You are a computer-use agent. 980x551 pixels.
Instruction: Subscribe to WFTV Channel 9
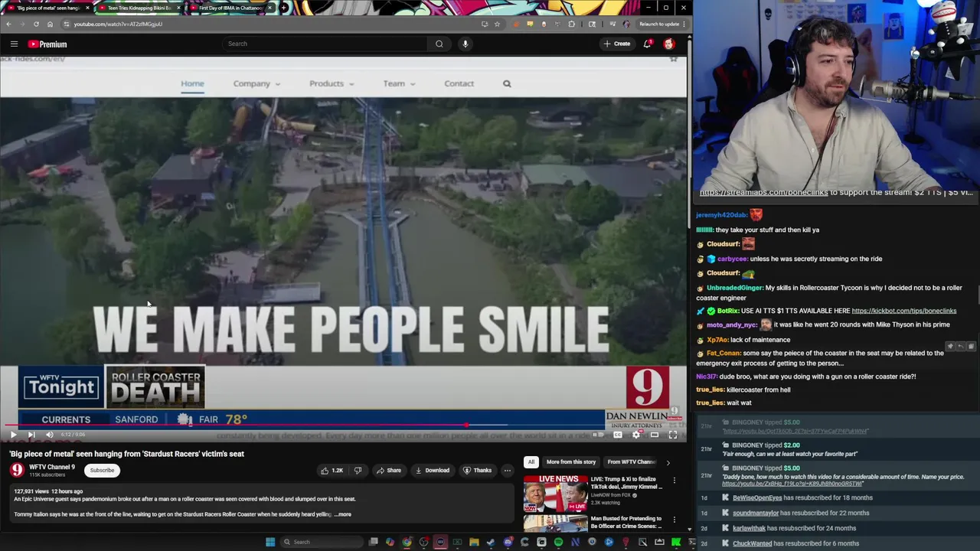[102, 471]
